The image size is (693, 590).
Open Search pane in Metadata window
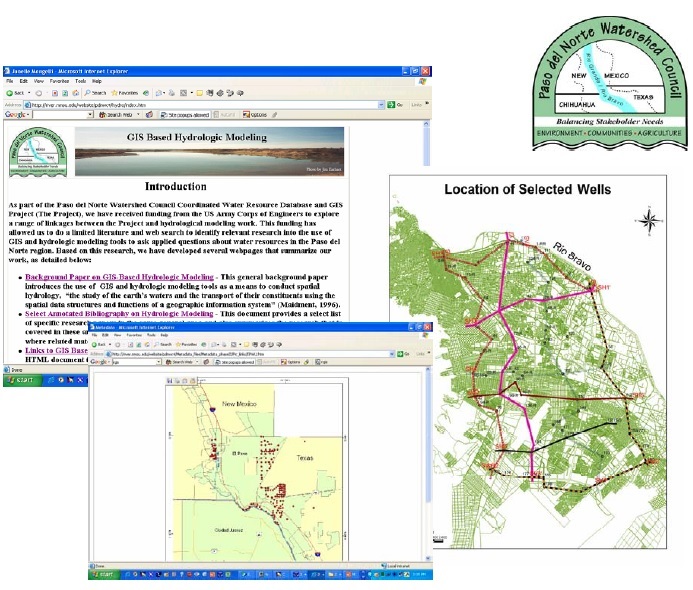point(163,344)
